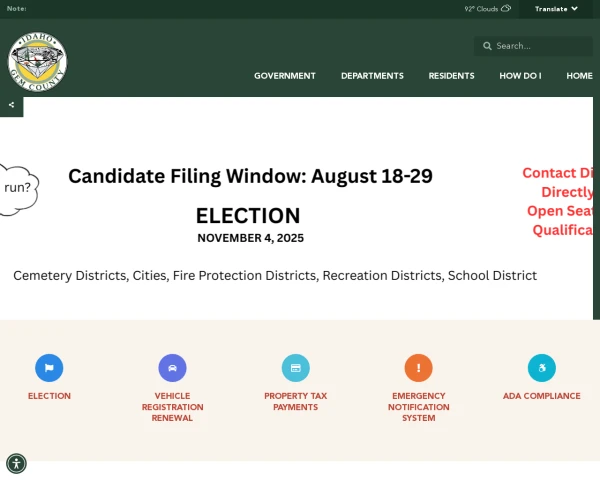Click the Search input field
The height and width of the screenshot is (480, 600).
pos(533,46)
